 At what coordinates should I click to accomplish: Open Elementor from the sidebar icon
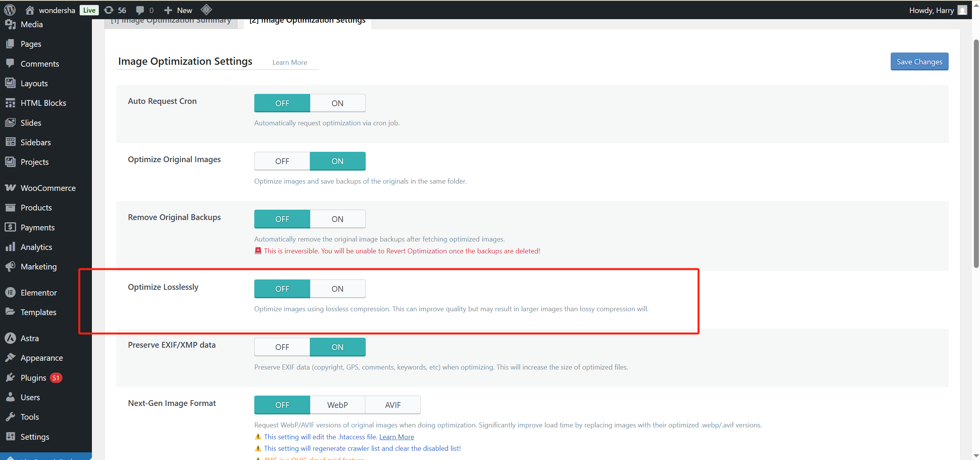point(11,292)
